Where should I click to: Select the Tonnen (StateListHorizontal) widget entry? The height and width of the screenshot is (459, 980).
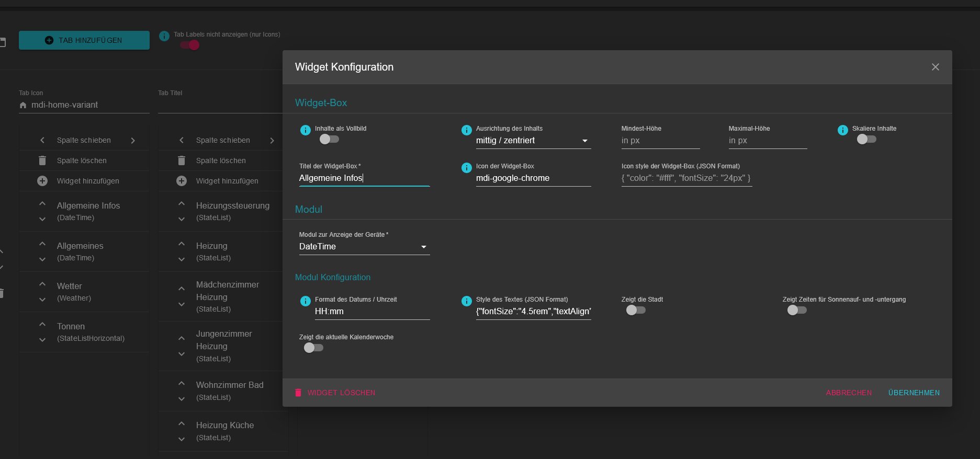[x=84, y=332]
